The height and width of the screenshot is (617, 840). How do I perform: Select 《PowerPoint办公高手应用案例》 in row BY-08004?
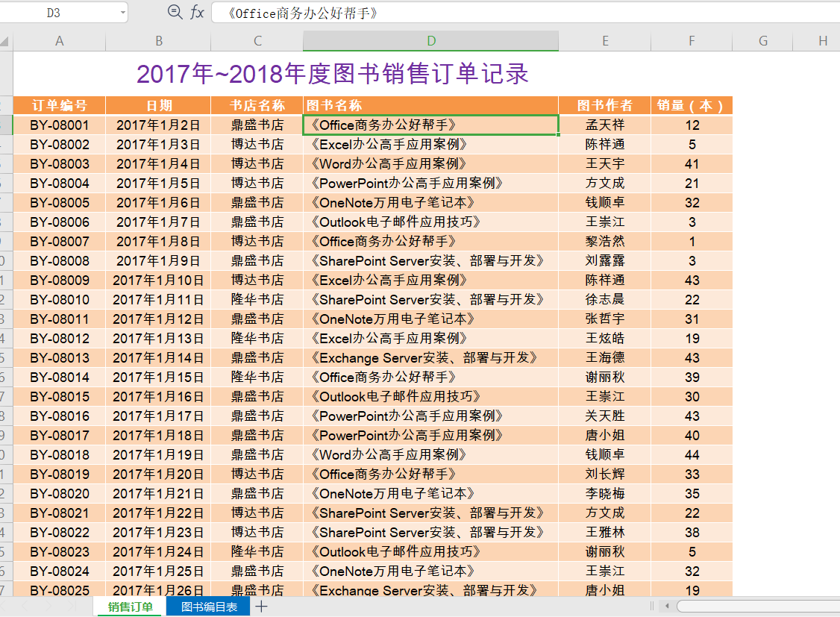coord(430,184)
